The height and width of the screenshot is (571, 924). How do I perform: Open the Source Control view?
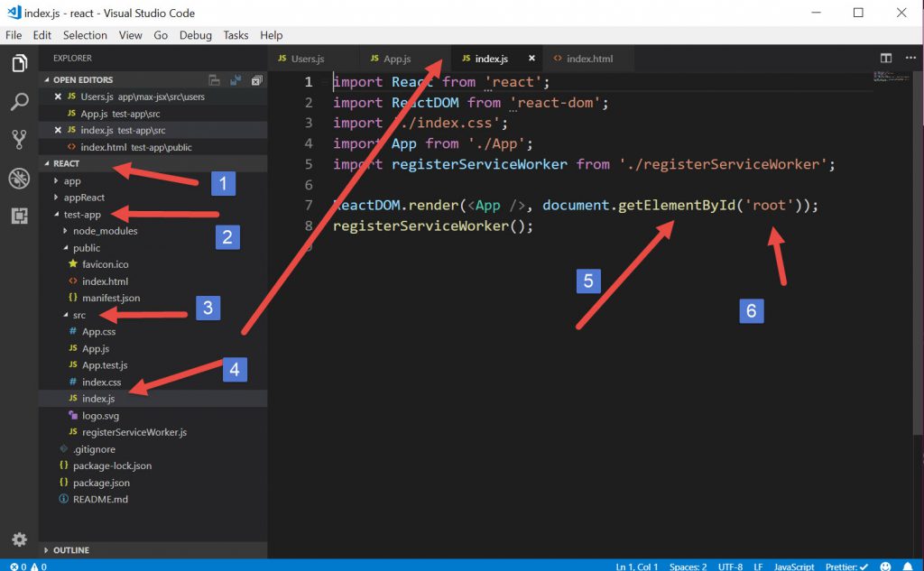(19, 140)
